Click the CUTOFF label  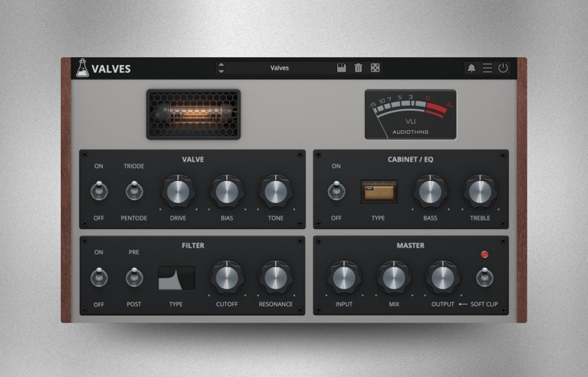227,304
